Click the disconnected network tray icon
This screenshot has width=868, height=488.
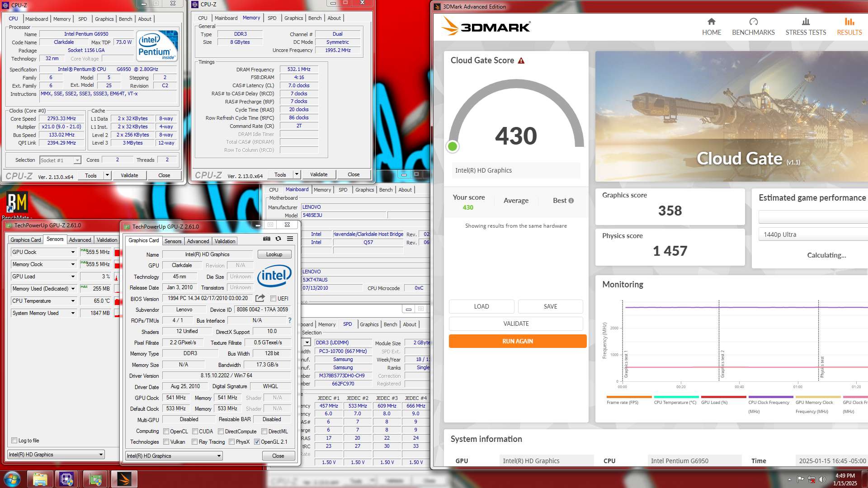811,479
